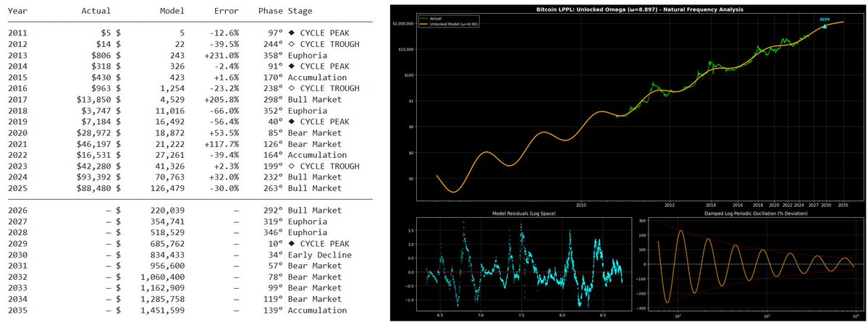Click the 'Error' column header

[227, 11]
